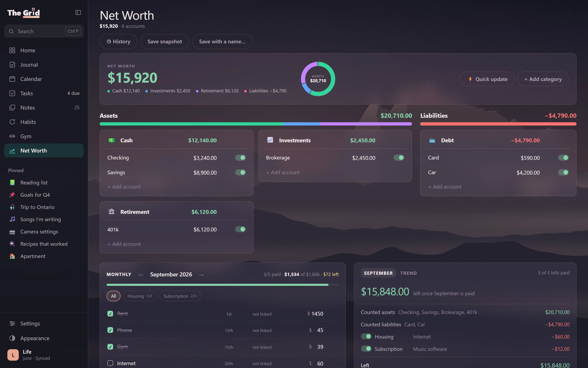Click Save snapshot

[165, 42]
